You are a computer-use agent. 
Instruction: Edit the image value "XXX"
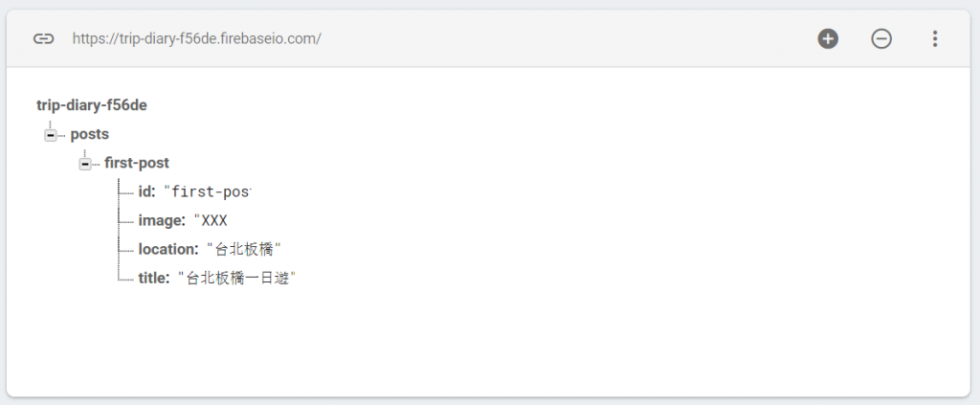[x=211, y=220]
